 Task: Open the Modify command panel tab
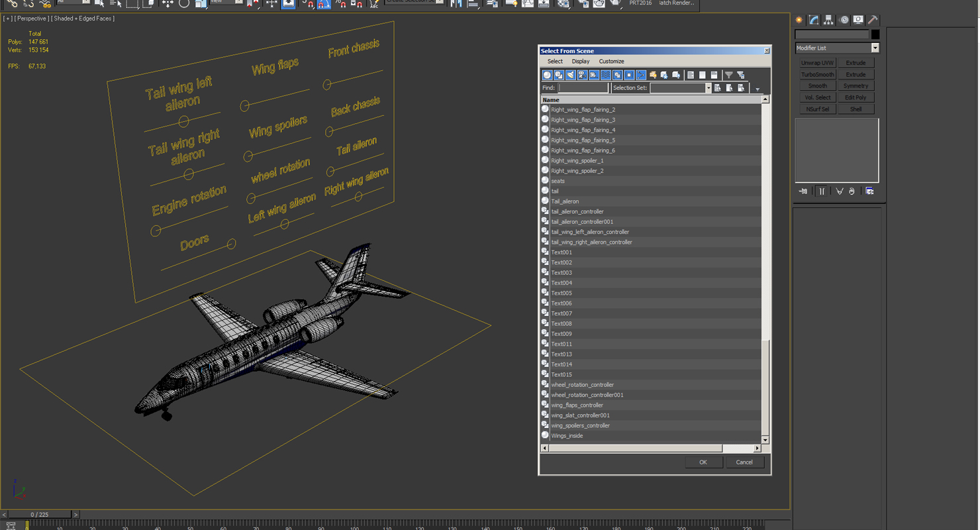tap(814, 20)
